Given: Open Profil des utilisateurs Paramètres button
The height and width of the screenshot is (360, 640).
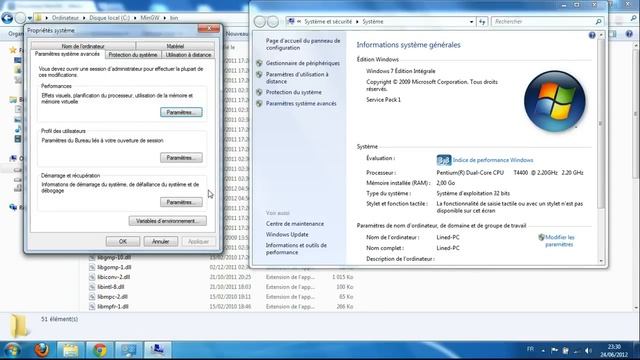Looking at the screenshot, I should point(181,158).
